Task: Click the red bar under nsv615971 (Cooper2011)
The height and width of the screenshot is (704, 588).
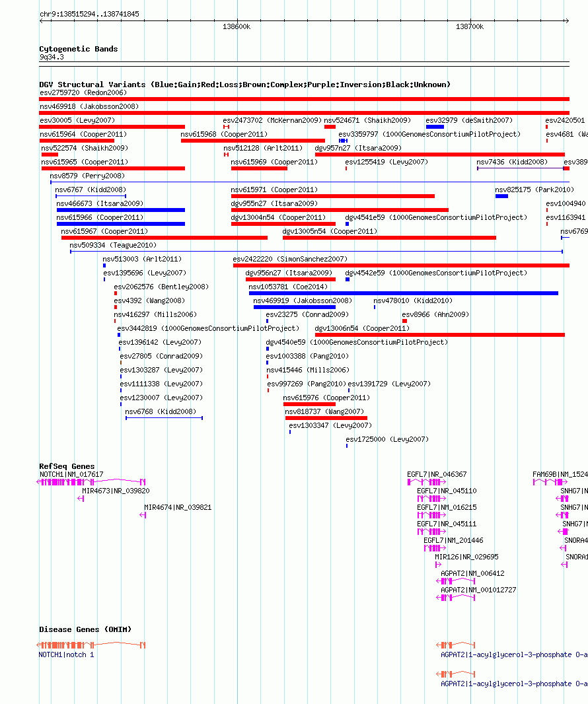Action: (333, 196)
